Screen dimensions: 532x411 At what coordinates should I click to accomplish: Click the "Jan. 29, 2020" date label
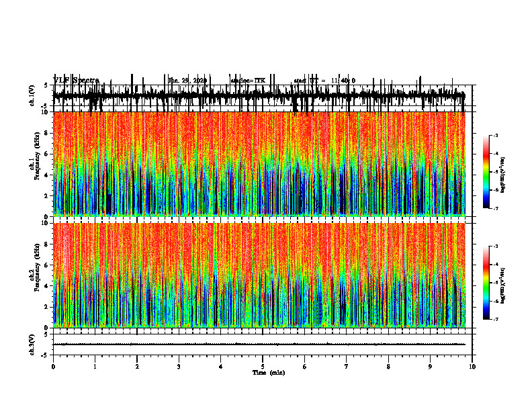[x=187, y=81]
